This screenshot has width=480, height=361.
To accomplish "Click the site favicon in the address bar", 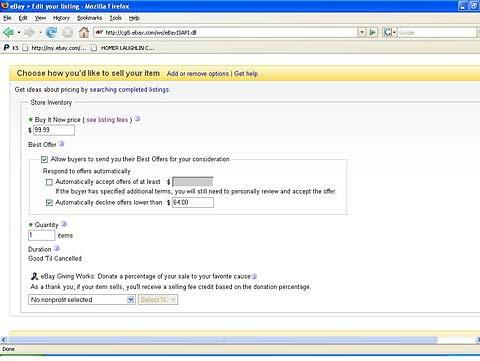I will tap(99, 32).
